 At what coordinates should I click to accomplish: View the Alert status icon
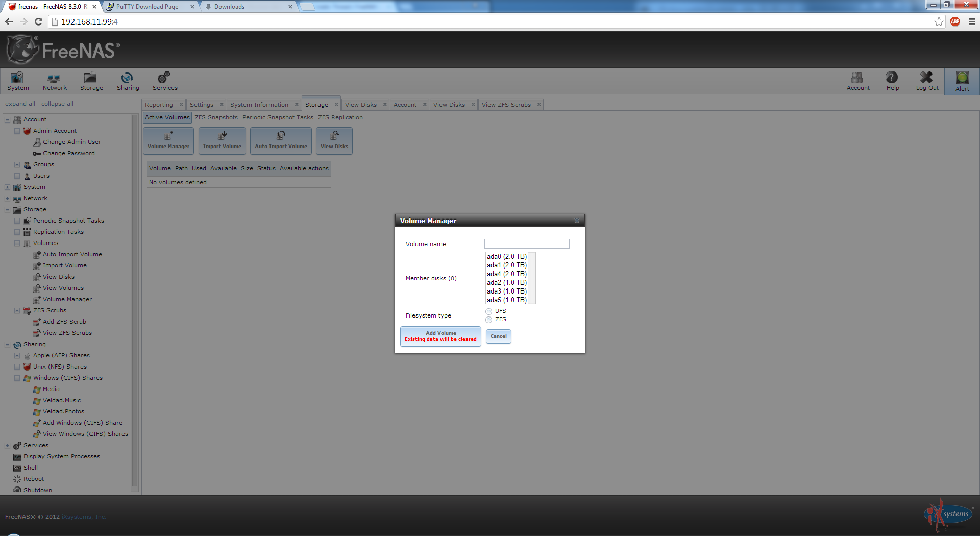pos(962,82)
